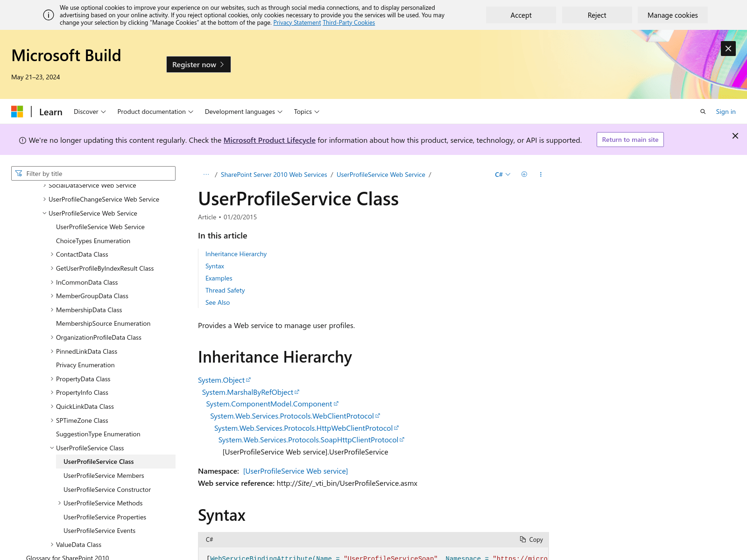This screenshot has height=560, width=747.
Task: Jump to Syntax section link
Action: click(x=215, y=266)
